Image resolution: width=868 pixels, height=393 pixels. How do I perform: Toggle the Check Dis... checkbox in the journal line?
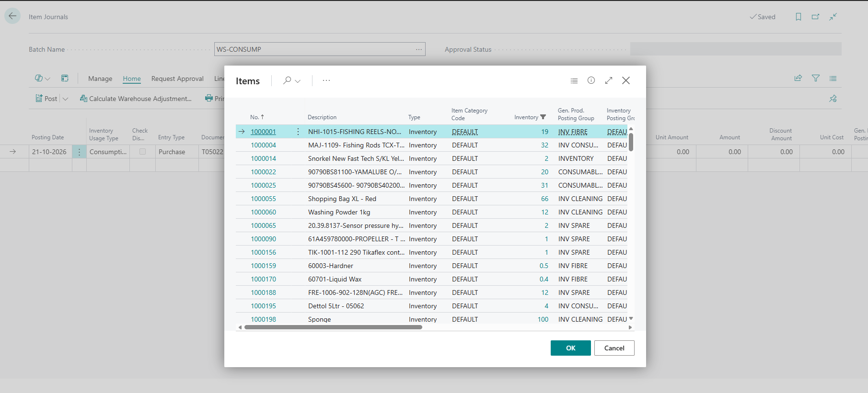[x=142, y=152]
